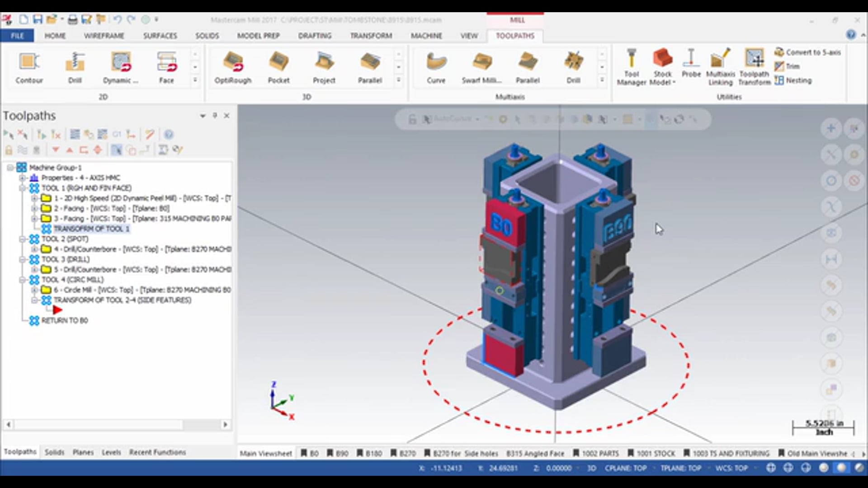Select the multiaxis Curve toolpath

pos(436,68)
